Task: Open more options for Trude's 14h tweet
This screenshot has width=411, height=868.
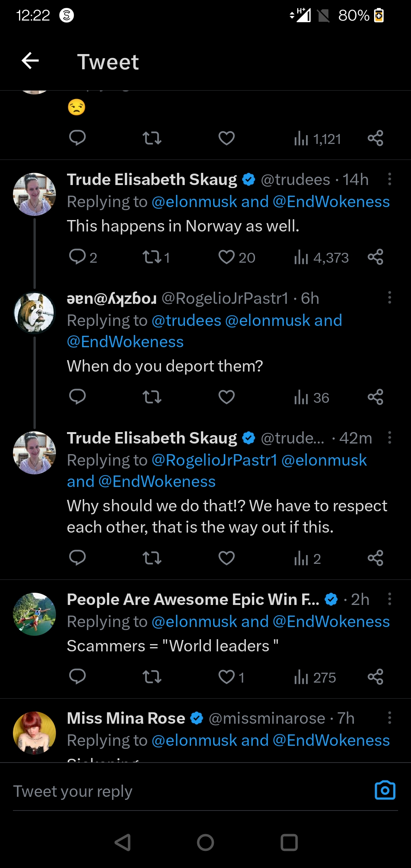Action: pos(389,179)
